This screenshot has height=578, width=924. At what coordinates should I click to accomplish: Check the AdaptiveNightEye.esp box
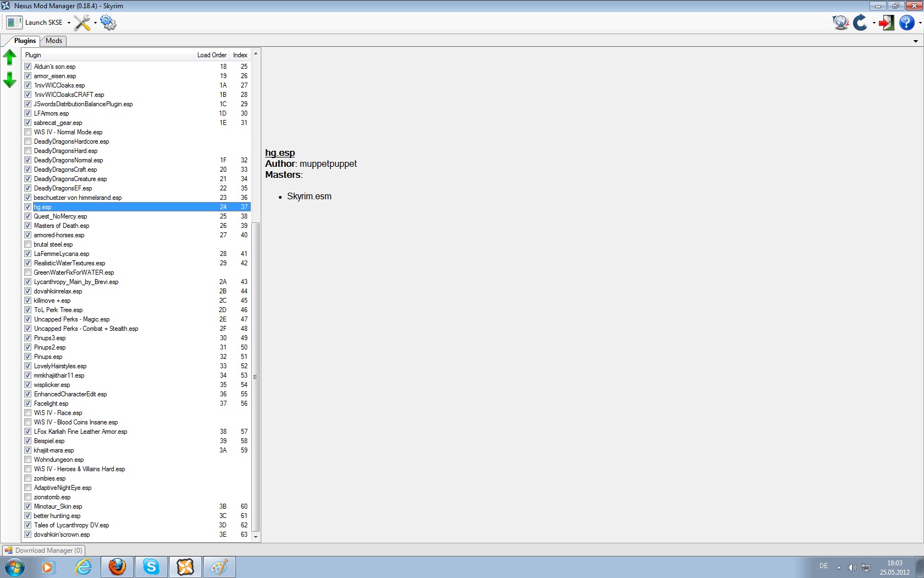[x=28, y=488]
